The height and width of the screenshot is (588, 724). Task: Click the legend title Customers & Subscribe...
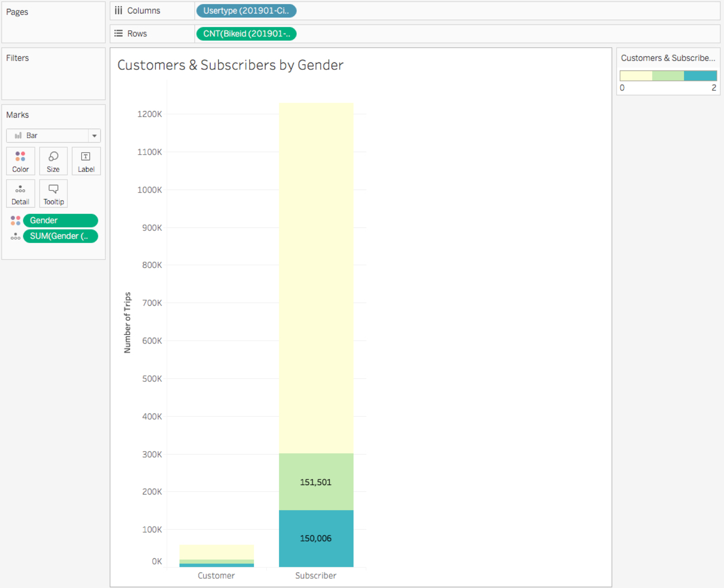coord(668,58)
